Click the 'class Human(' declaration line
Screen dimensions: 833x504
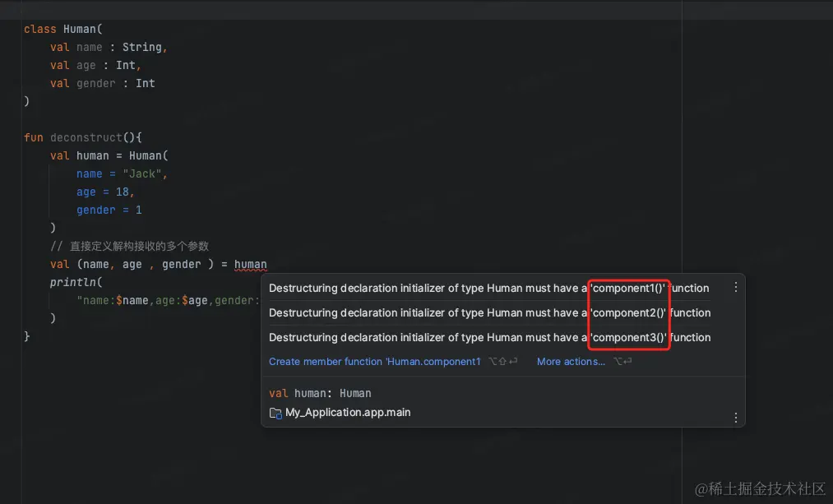(x=62, y=30)
